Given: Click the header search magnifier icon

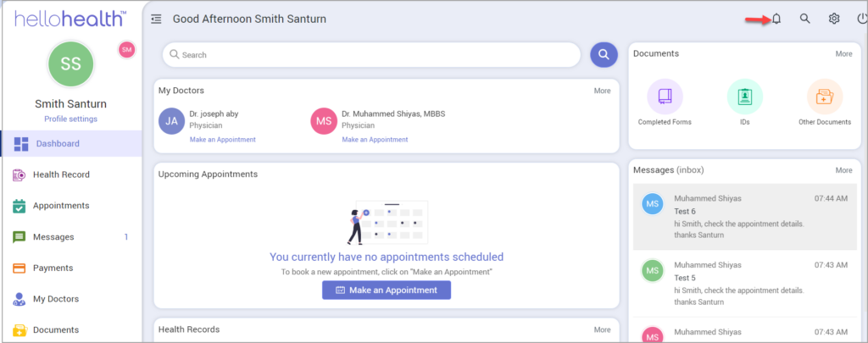Looking at the screenshot, I should click(805, 19).
